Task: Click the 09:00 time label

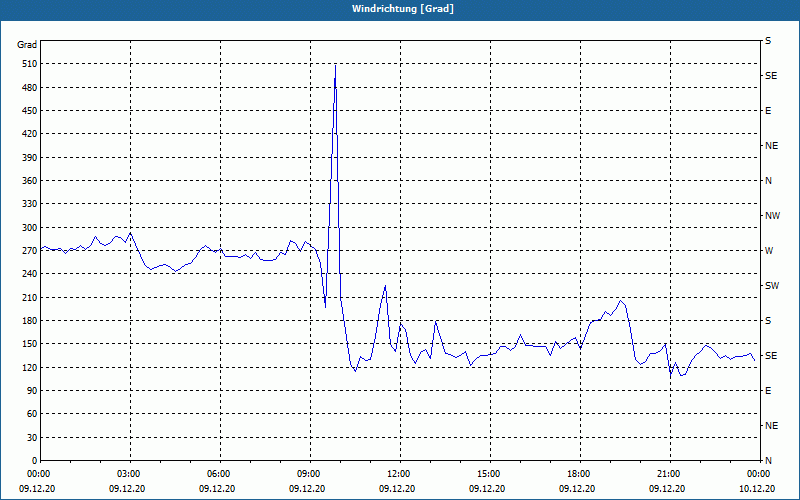Action: (x=310, y=474)
